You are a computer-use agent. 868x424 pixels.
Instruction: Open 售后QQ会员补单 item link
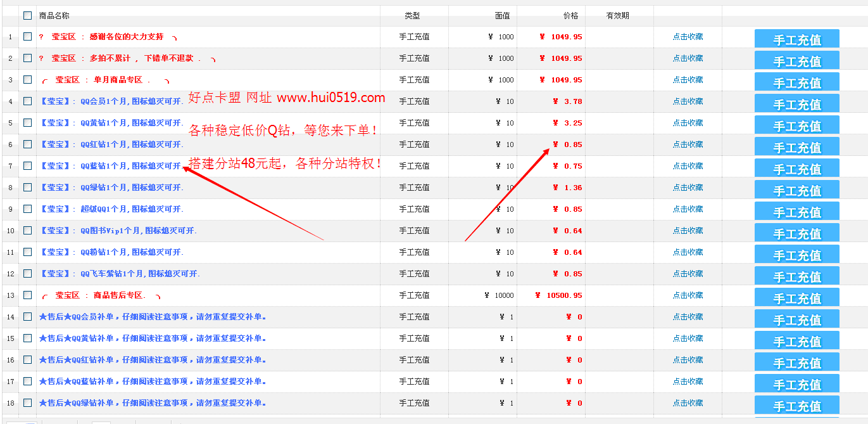point(152,317)
